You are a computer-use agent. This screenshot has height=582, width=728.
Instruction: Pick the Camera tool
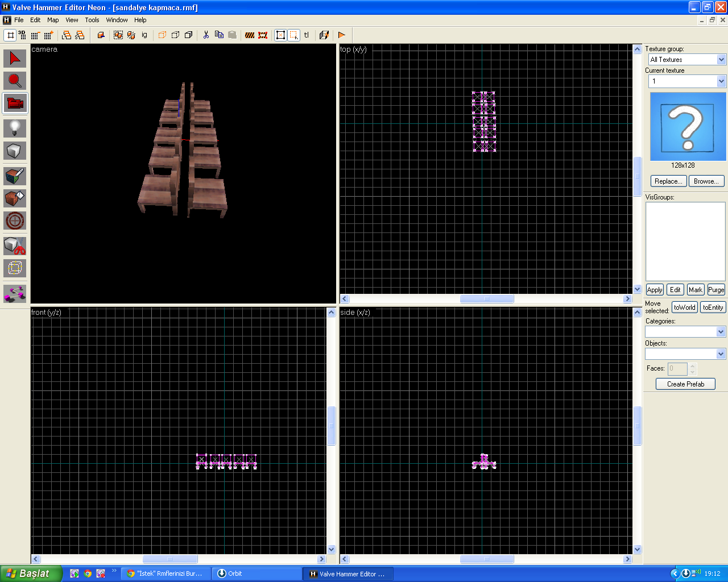pyautogui.click(x=15, y=103)
